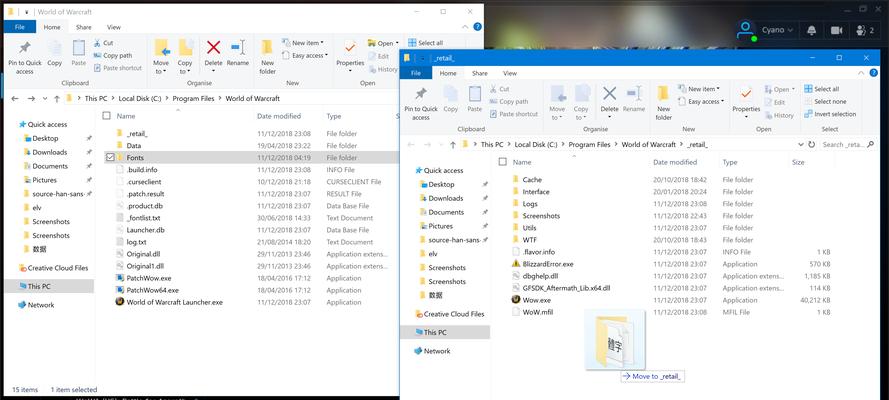The image size is (889, 400).
Task: Select Downloads in World of Warcraft window sidebar
Action: click(49, 152)
